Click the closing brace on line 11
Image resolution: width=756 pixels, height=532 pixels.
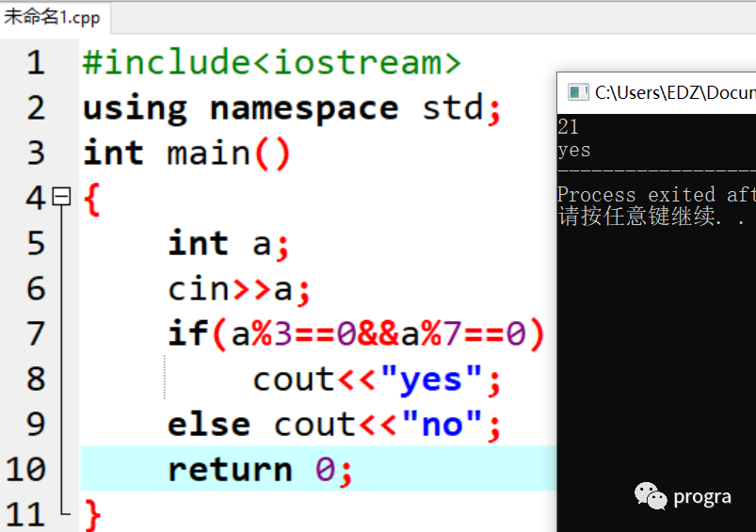(92, 515)
